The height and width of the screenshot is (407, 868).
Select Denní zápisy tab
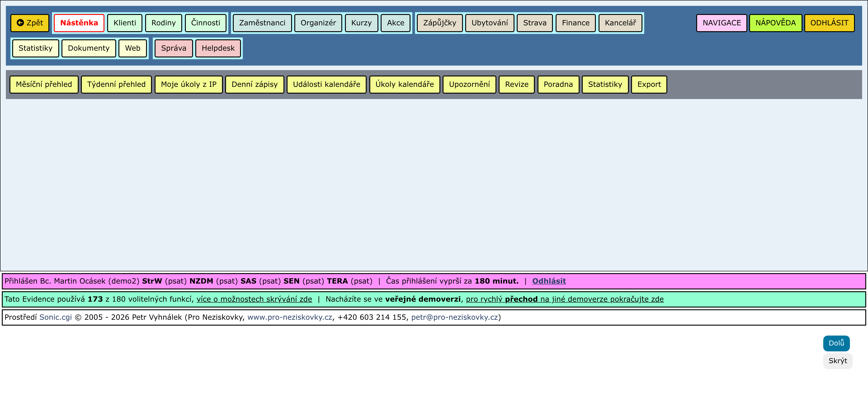point(254,84)
